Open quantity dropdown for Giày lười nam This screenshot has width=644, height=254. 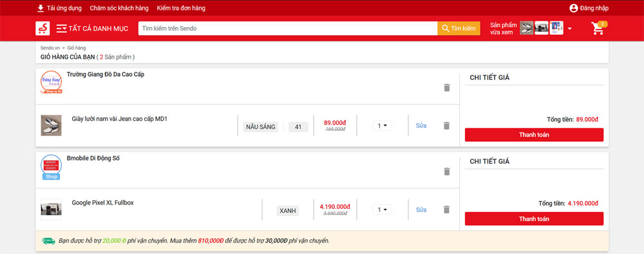[383, 126]
